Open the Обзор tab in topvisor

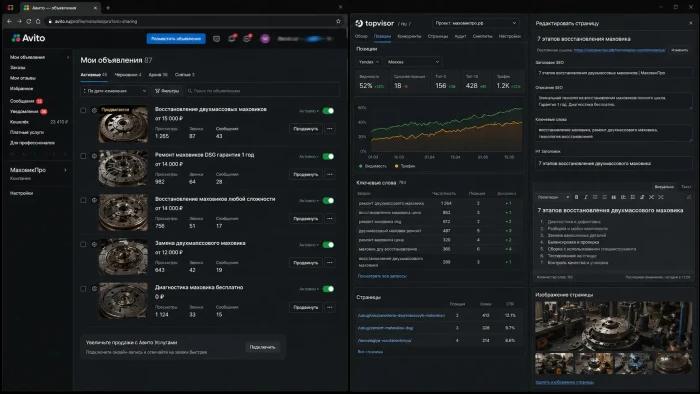click(361, 36)
